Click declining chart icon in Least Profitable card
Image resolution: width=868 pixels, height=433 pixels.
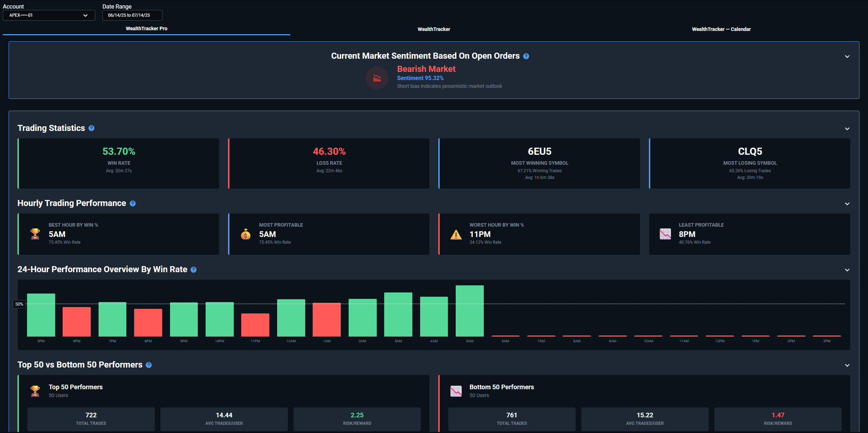pyautogui.click(x=665, y=234)
